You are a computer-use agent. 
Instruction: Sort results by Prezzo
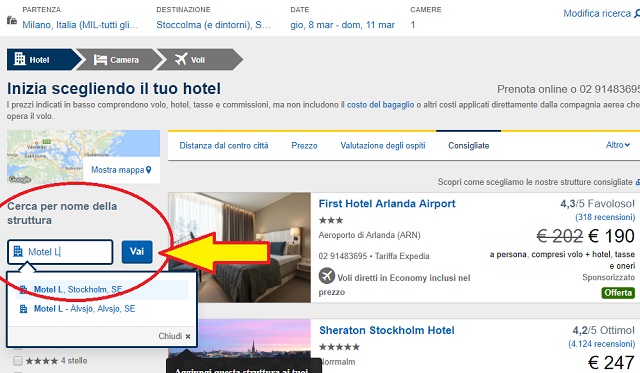point(304,146)
